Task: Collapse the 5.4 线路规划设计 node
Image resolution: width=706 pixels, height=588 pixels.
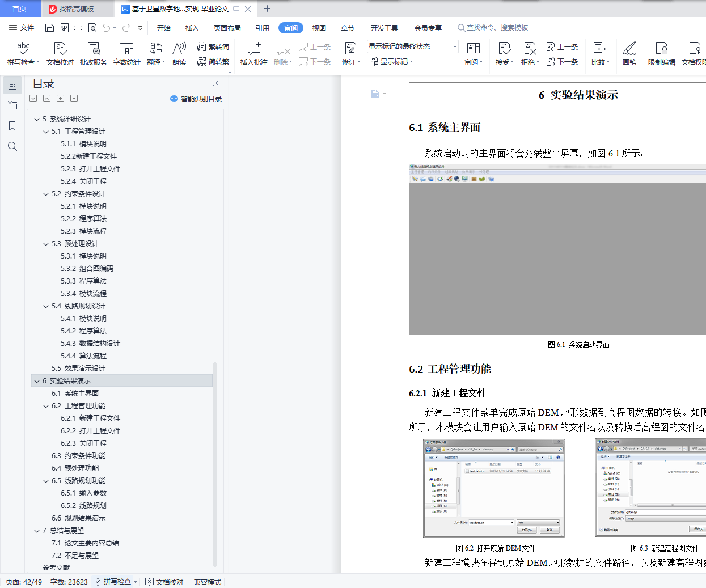Action: pyautogui.click(x=46, y=306)
